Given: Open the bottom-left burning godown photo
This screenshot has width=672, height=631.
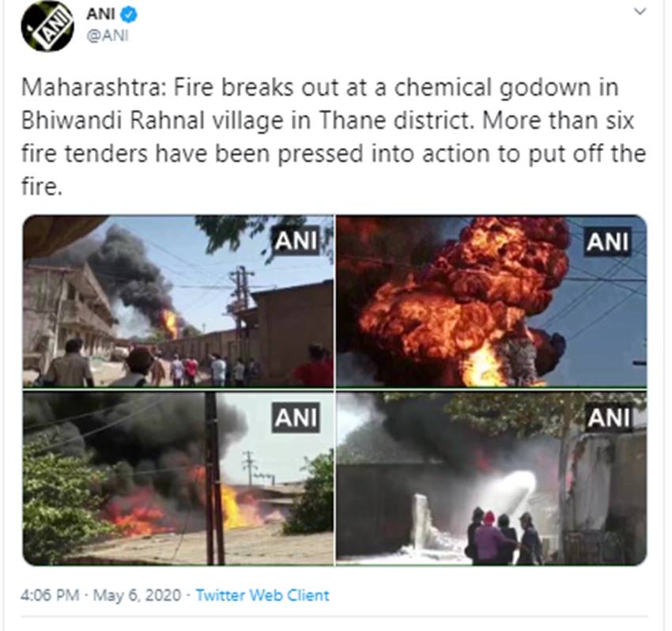Looking at the screenshot, I should click(178, 478).
